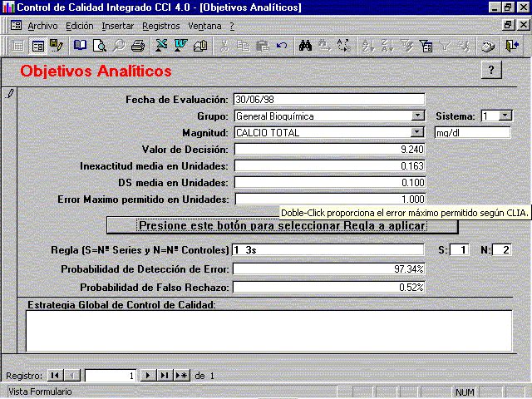Open the Ventana menu

pyautogui.click(x=204, y=26)
